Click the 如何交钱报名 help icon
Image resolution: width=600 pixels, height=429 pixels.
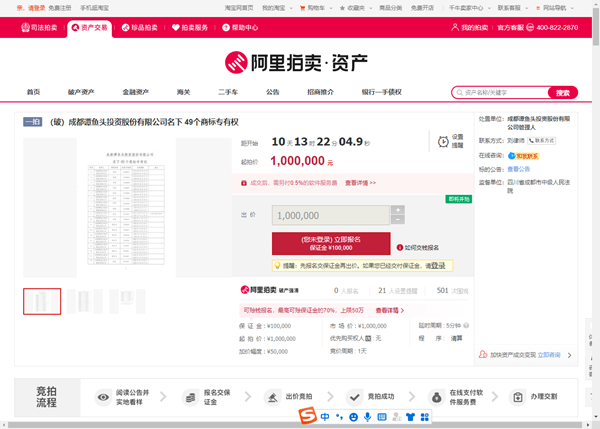point(400,245)
